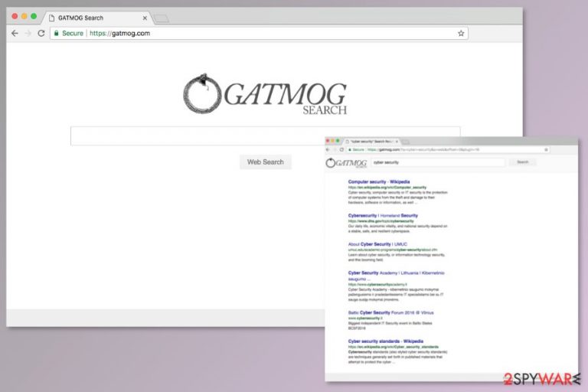Viewport: 588px width, 392px height.
Task: Close the GATMOG Search tab
Action: click(x=145, y=18)
